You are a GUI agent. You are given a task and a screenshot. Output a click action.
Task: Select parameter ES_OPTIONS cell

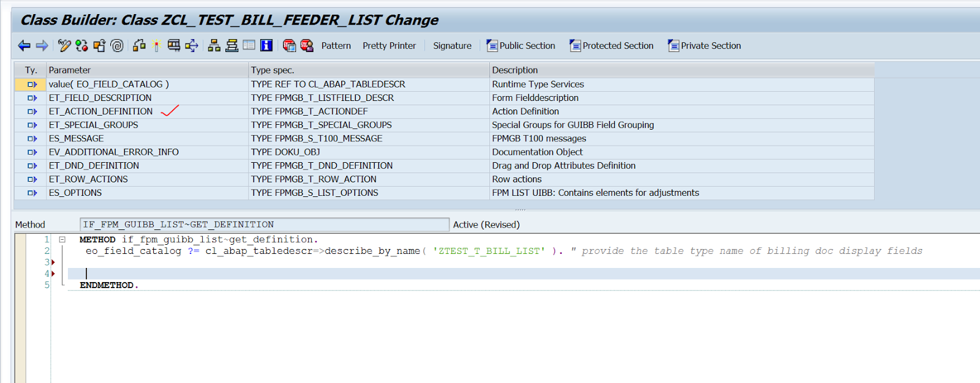pos(148,193)
